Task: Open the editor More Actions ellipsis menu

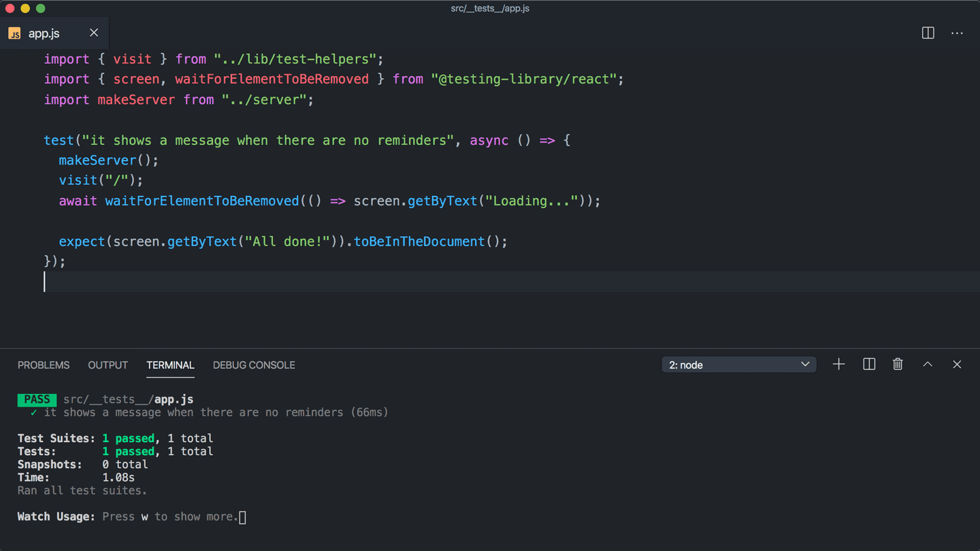Action: tap(957, 33)
